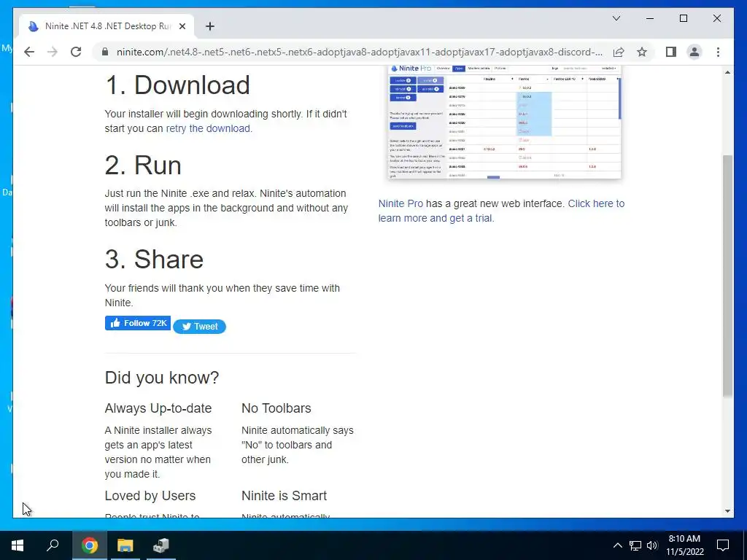The height and width of the screenshot is (560, 747).
Task: Click the scrollbar's down arrow
Action: click(x=727, y=511)
